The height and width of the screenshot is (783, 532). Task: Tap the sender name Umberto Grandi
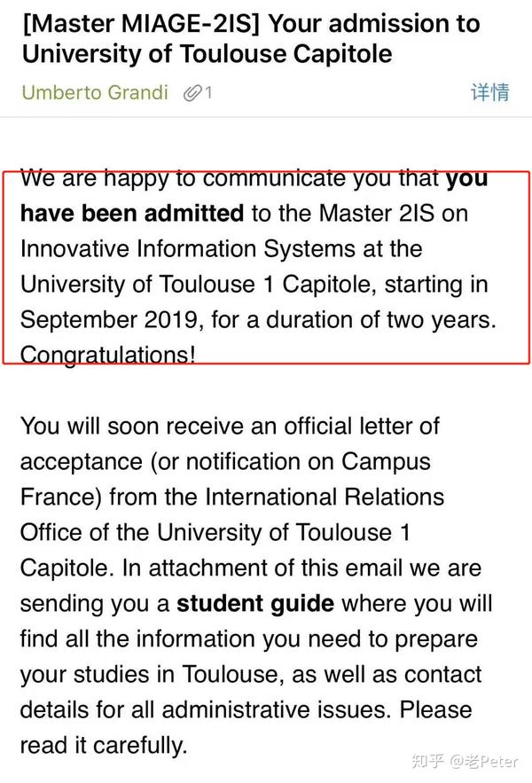click(x=95, y=93)
